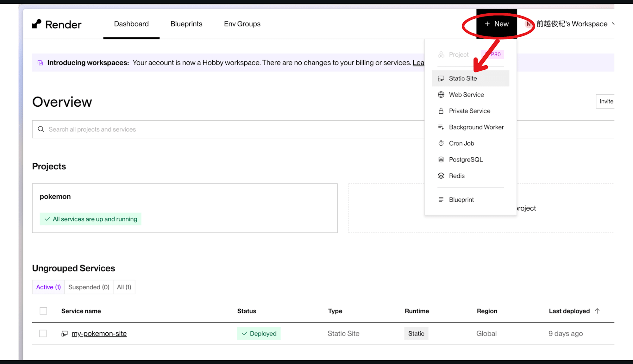Click the Deployed status badge

259,334
